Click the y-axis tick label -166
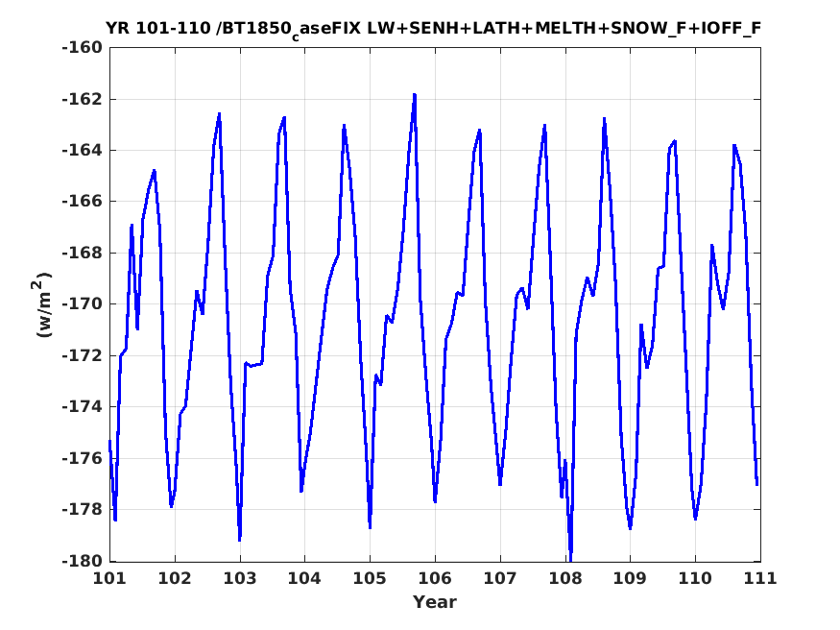This screenshot has height=630, width=840. [x=82, y=202]
